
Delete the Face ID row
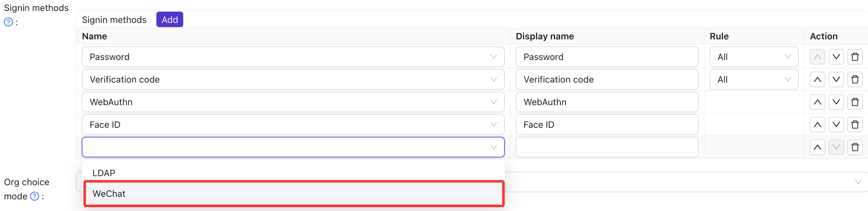tap(854, 125)
